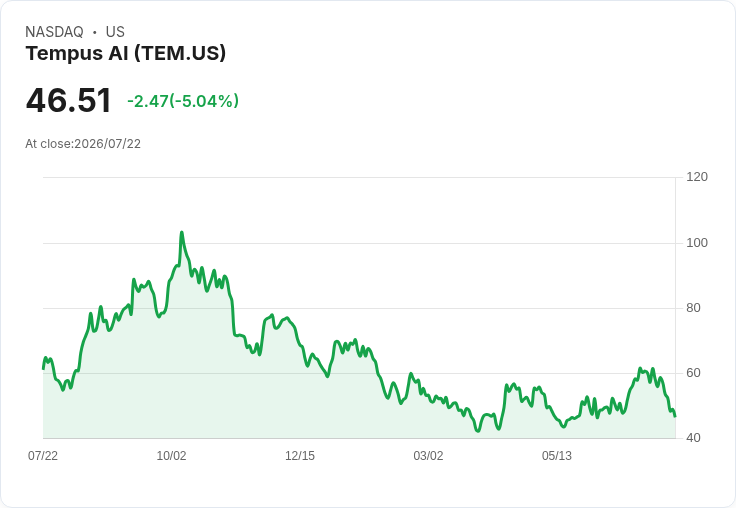
Task: Click the 10/02 x-axis date label
Action: click(x=171, y=455)
